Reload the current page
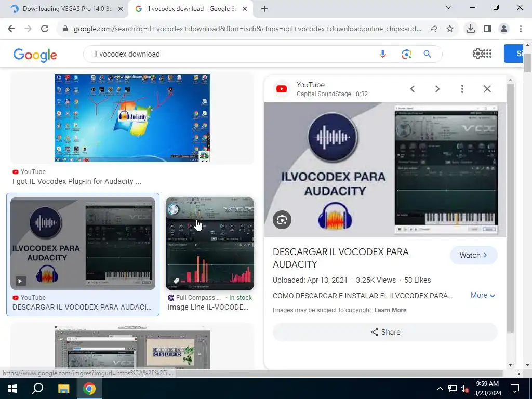The image size is (532, 399). (x=45, y=29)
